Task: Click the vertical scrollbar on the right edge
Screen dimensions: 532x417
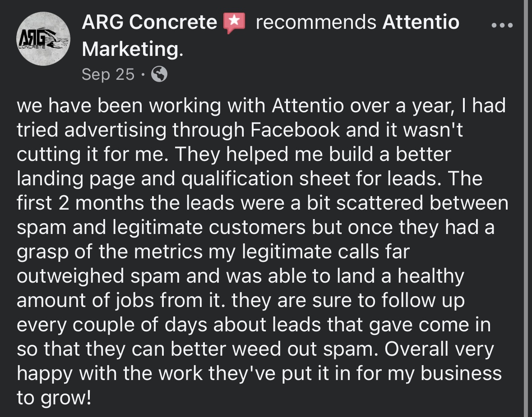Action: click(x=527, y=208)
